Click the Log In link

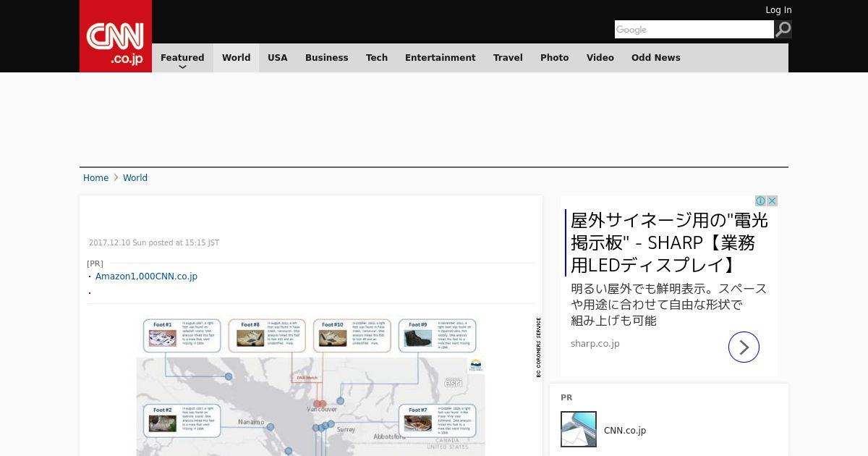click(x=778, y=10)
